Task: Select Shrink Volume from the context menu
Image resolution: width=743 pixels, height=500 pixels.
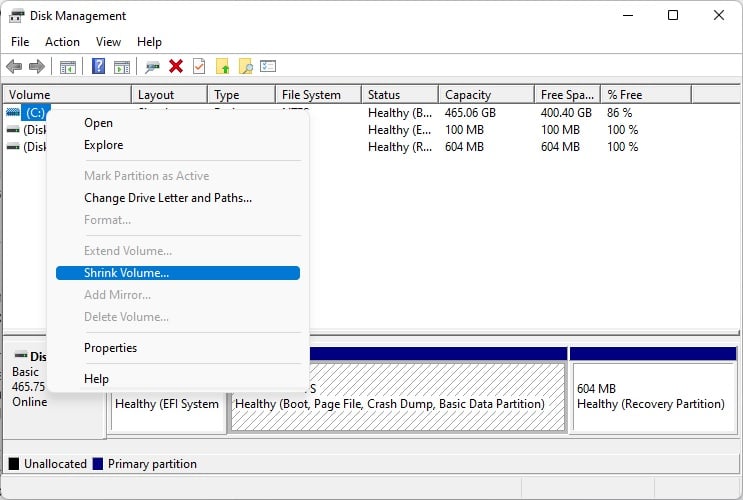Action: tap(178, 273)
